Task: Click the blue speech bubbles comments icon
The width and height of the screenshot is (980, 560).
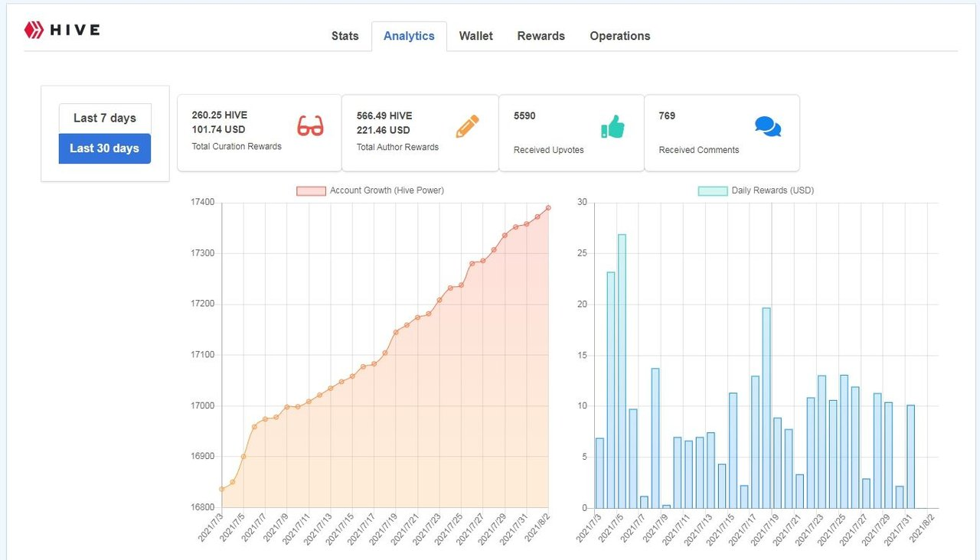Action: click(x=768, y=127)
